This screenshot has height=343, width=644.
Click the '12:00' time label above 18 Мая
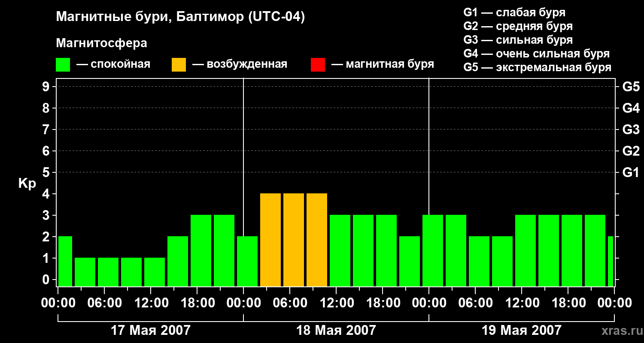336,303
